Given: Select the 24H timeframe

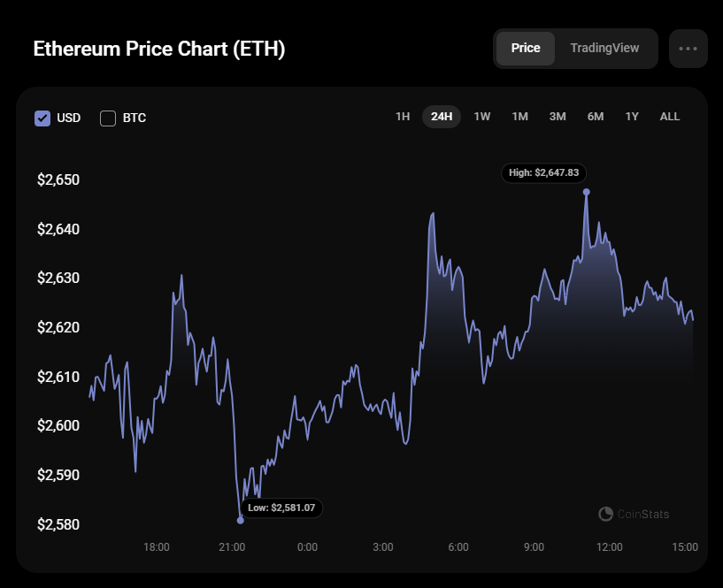Looking at the screenshot, I should click(441, 116).
